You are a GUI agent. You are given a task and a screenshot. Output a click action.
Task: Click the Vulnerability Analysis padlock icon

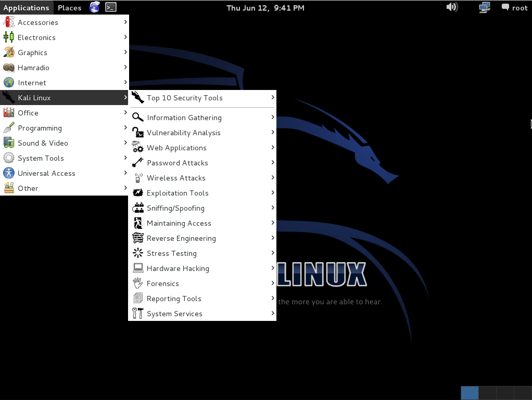click(137, 133)
